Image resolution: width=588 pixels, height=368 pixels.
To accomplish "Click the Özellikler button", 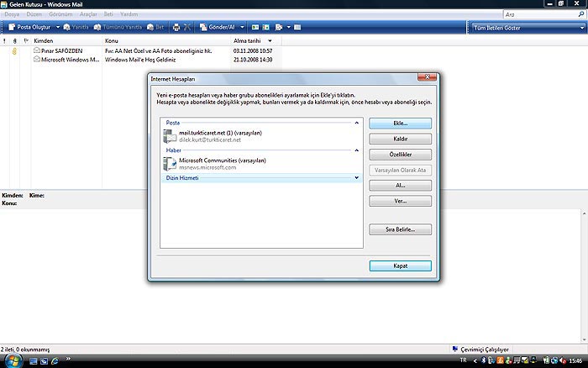I will point(400,155).
